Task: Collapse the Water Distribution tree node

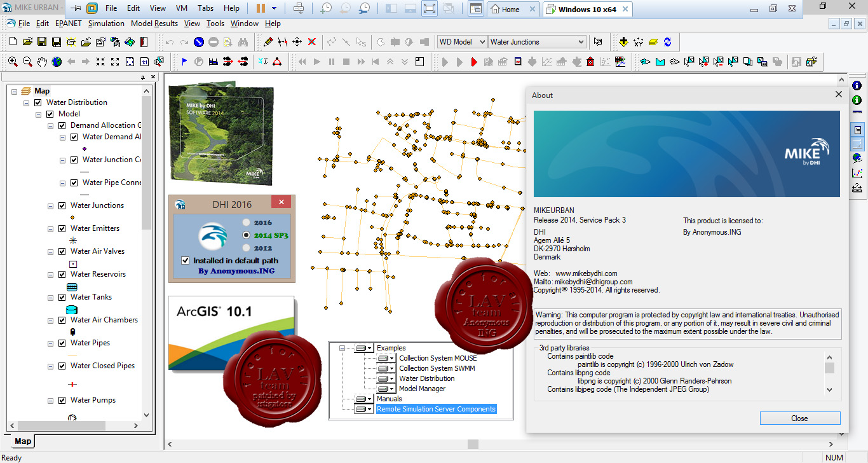Action: click(27, 102)
